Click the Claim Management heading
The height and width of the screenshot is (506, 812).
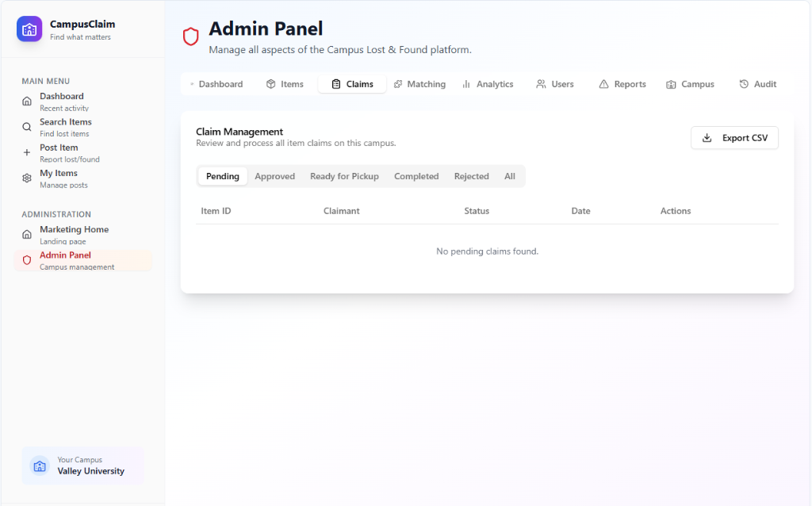[x=239, y=132]
